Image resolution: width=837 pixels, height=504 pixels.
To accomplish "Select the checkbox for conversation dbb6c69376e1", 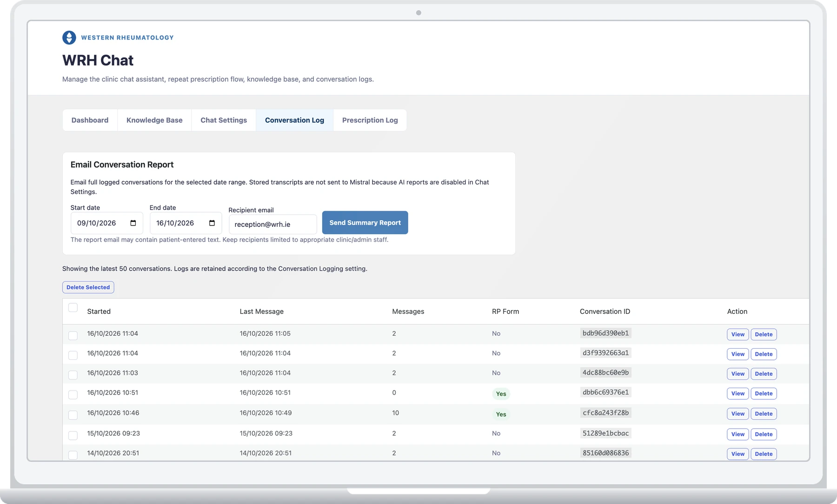I will (73, 395).
